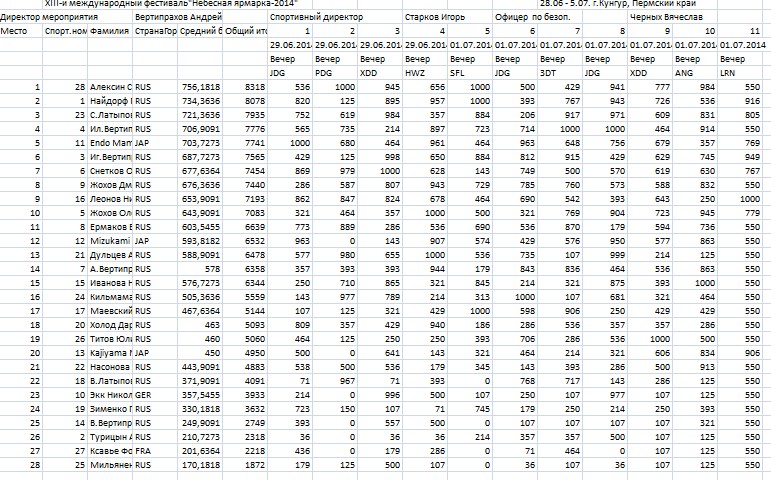Click the task code cell 'HWZ'
Viewport: 771px width, 480px height.
(x=425, y=73)
